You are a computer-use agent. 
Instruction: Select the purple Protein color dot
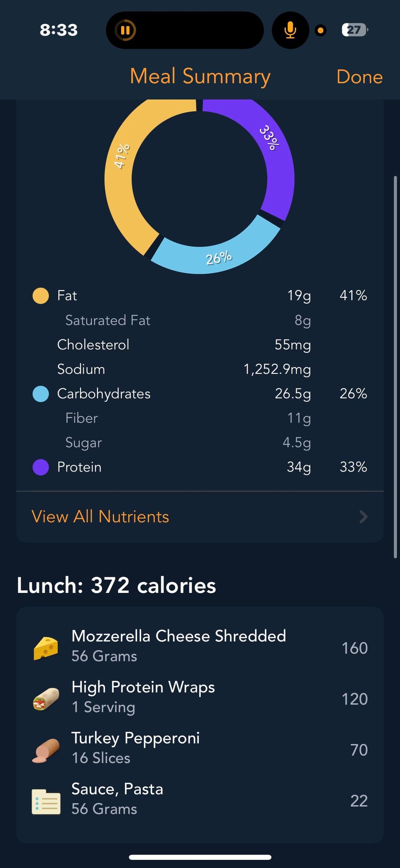pyautogui.click(x=41, y=467)
